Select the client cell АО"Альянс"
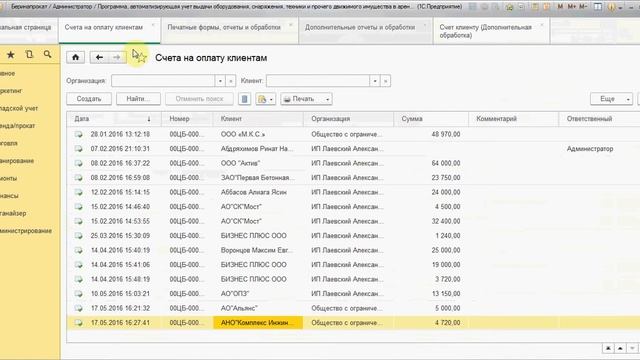Viewport: 640px width, 360px height. coord(258,308)
